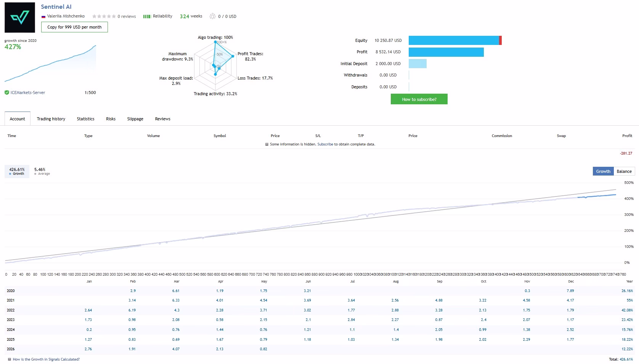The height and width of the screenshot is (364, 639).
Task: Click the green shield icon by ICEMarkets-Server
Action: [x=7, y=93]
